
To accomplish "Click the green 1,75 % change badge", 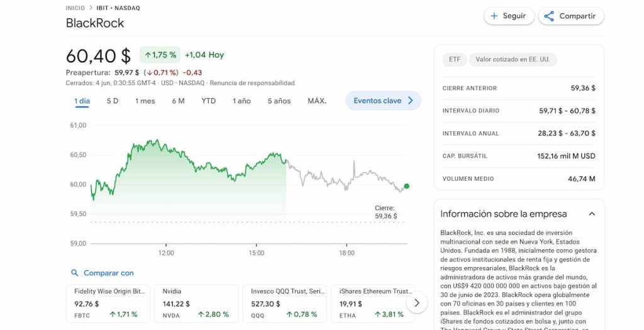I will tap(160, 55).
